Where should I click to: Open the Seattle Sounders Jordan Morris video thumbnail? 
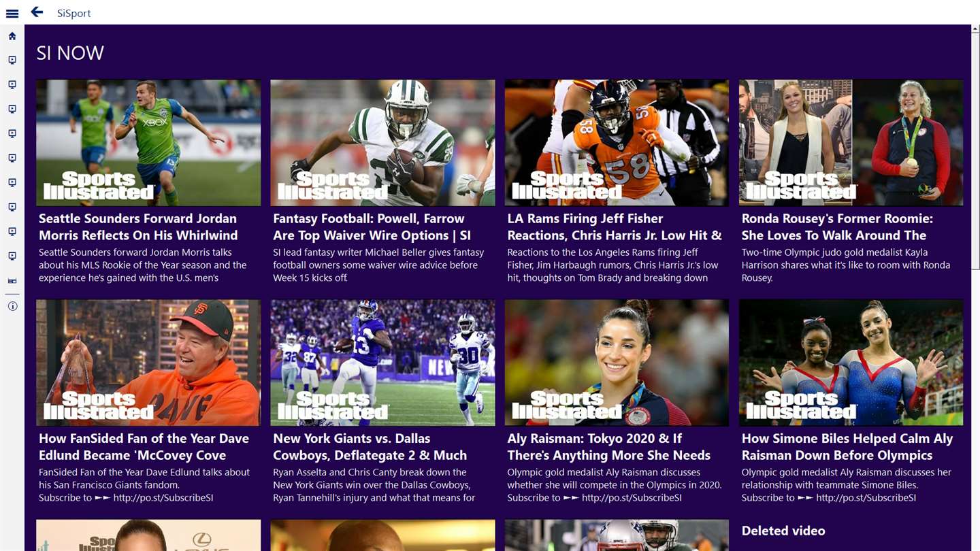coord(148,143)
